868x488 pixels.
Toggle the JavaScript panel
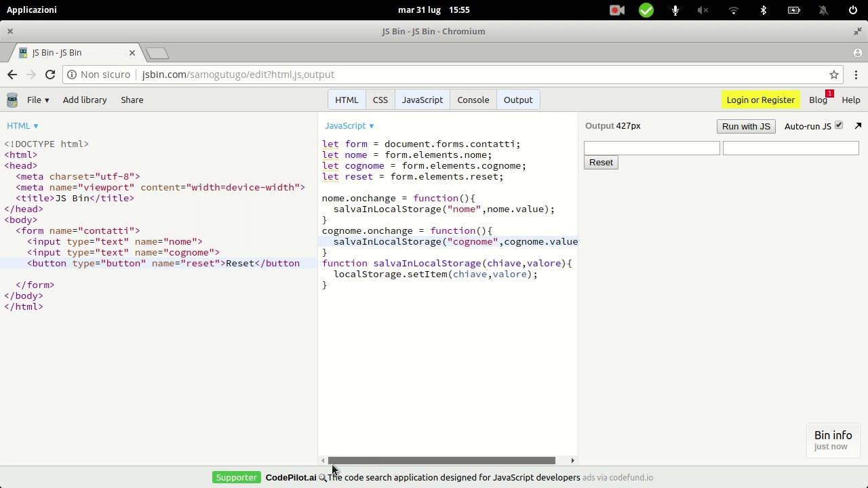click(422, 100)
